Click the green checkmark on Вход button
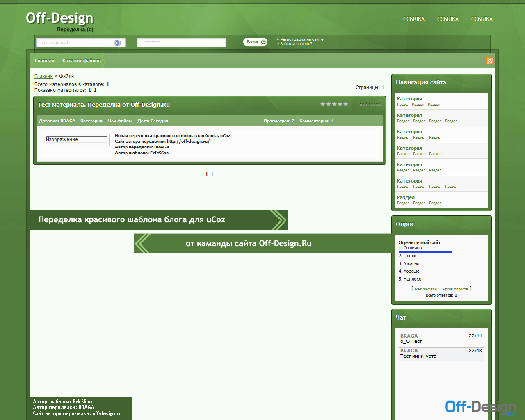 (264, 41)
